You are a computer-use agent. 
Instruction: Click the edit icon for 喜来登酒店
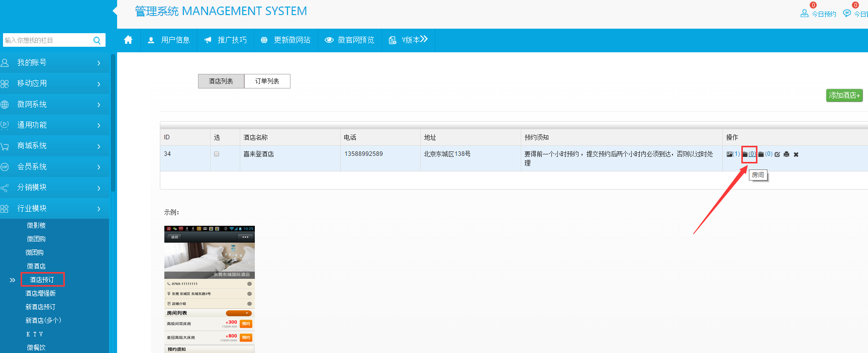click(x=777, y=154)
